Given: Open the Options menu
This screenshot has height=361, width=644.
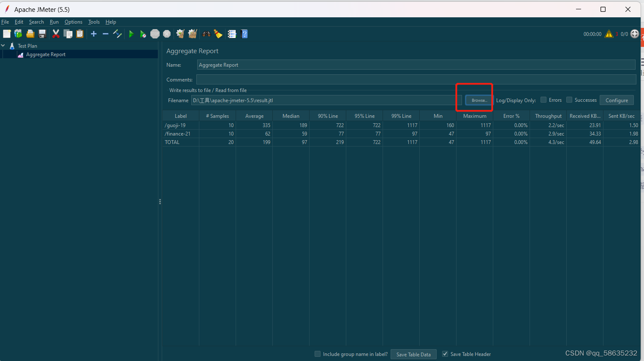Looking at the screenshot, I should coord(73,22).
